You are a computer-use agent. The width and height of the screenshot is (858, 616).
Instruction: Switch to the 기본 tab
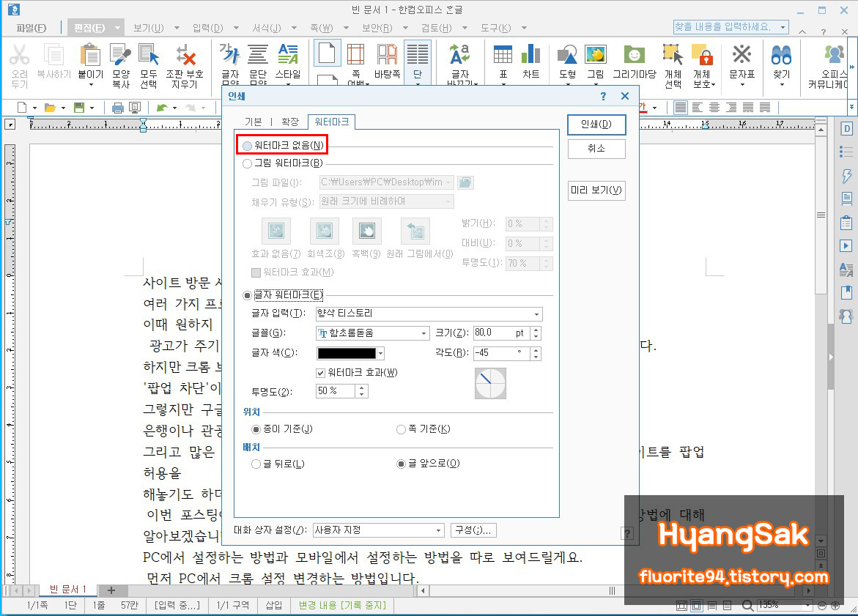(254, 122)
